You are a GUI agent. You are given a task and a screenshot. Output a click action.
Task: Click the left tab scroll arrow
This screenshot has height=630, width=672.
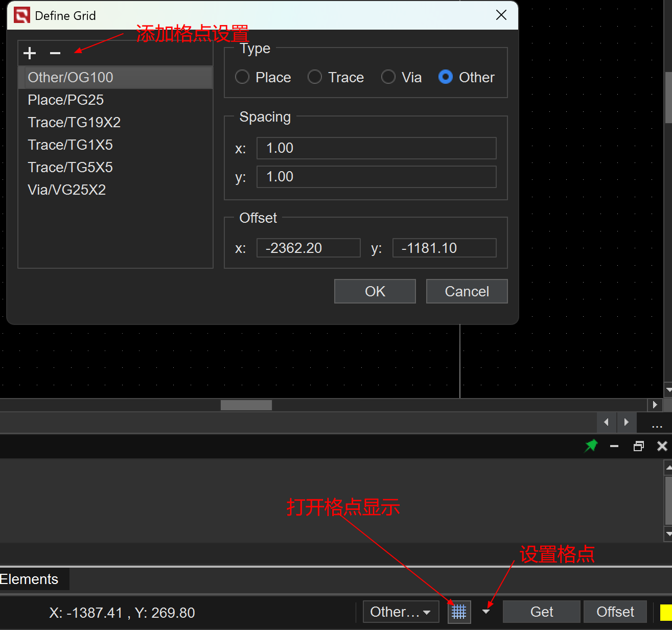(607, 423)
